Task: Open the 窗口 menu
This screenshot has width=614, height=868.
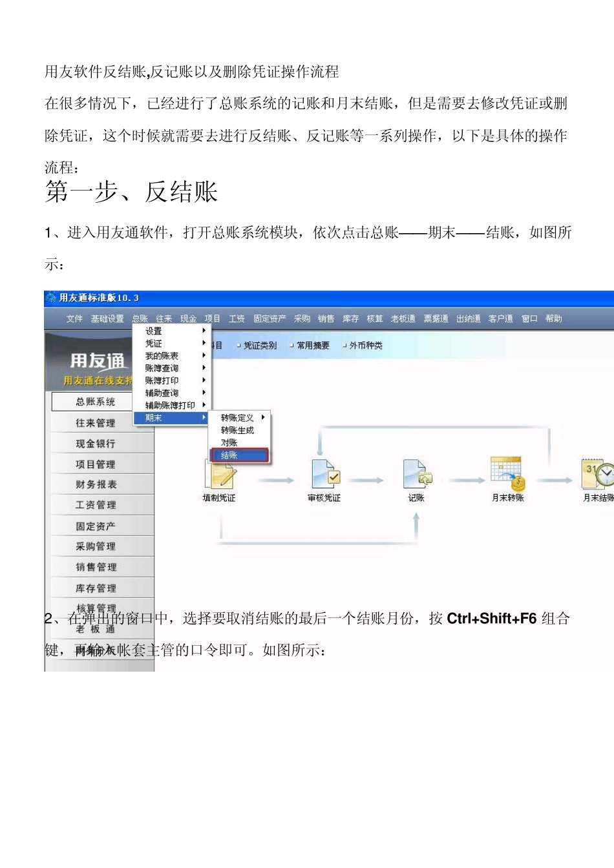Action: coord(529,319)
